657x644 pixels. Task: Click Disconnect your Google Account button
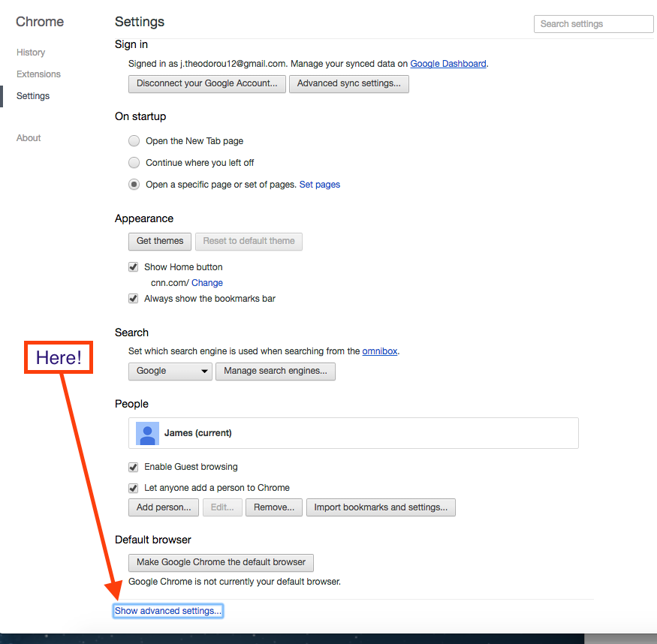coord(207,84)
